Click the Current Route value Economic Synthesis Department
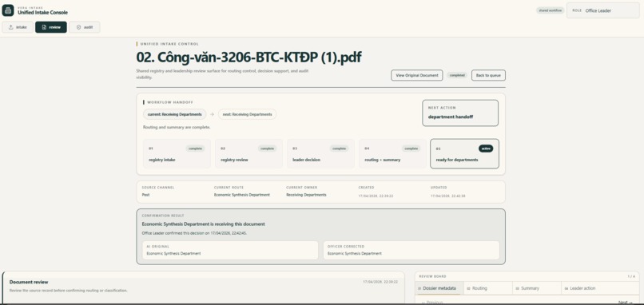644x305 pixels. point(242,195)
